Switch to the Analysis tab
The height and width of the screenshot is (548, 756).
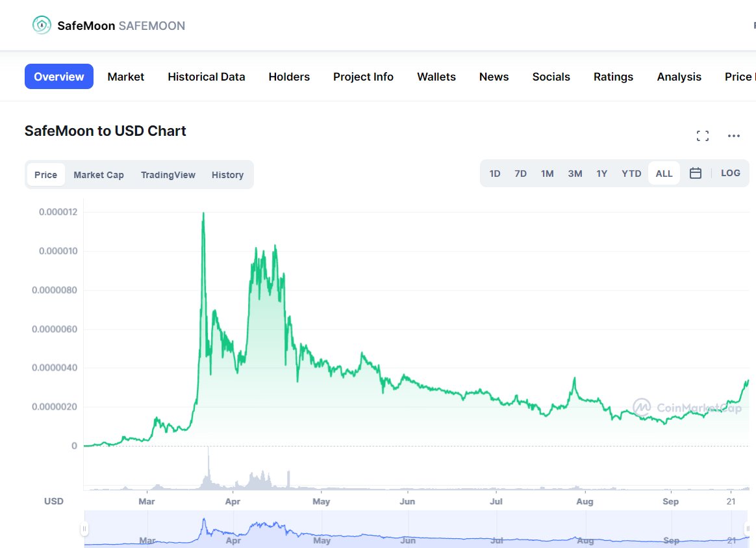click(679, 77)
